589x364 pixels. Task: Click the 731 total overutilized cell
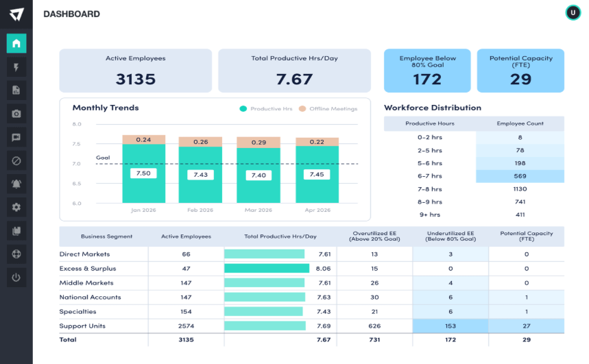[x=374, y=339]
